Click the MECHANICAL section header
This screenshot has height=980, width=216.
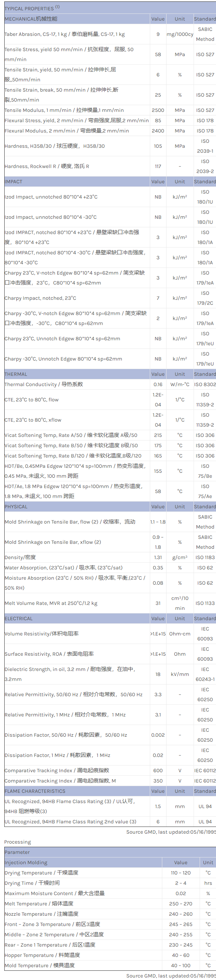point(31,19)
